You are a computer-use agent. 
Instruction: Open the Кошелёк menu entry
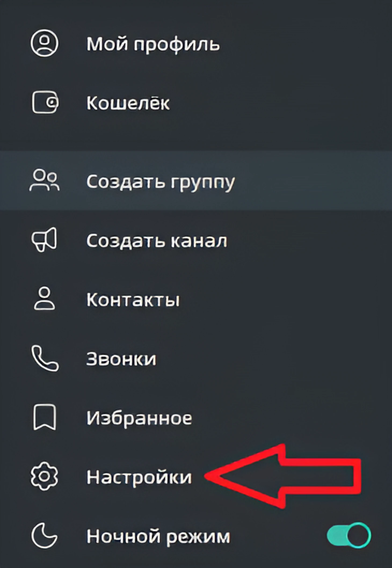click(x=196, y=102)
